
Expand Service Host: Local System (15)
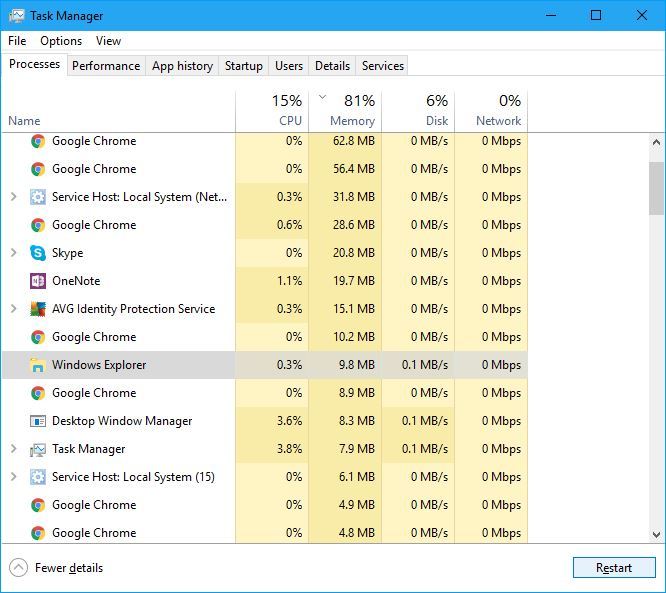(14, 477)
